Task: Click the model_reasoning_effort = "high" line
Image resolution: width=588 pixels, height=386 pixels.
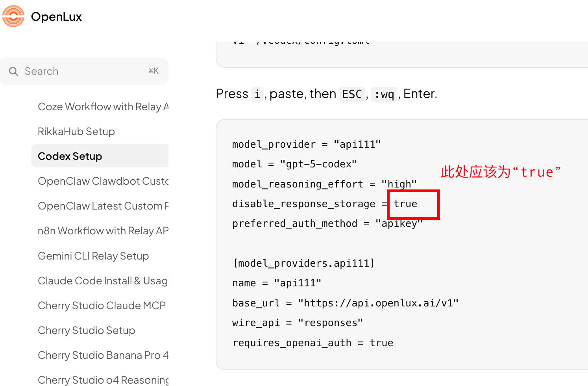Action: coord(325,184)
